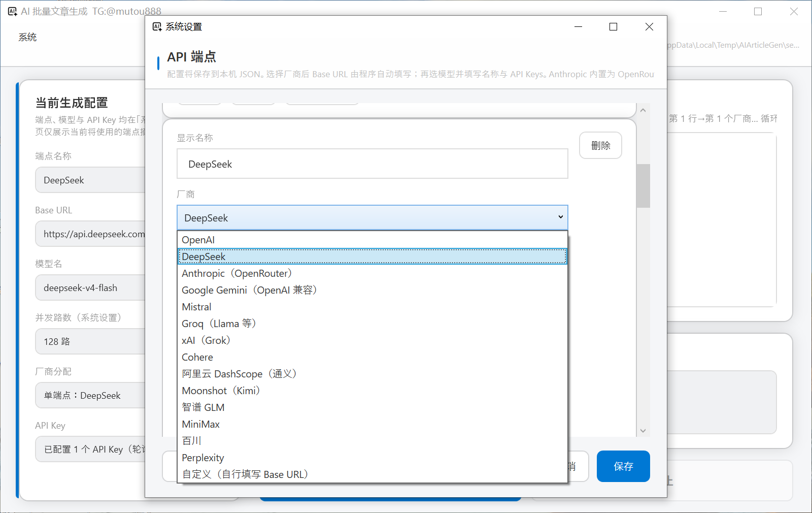Select Mistral from vendor list

click(372, 307)
